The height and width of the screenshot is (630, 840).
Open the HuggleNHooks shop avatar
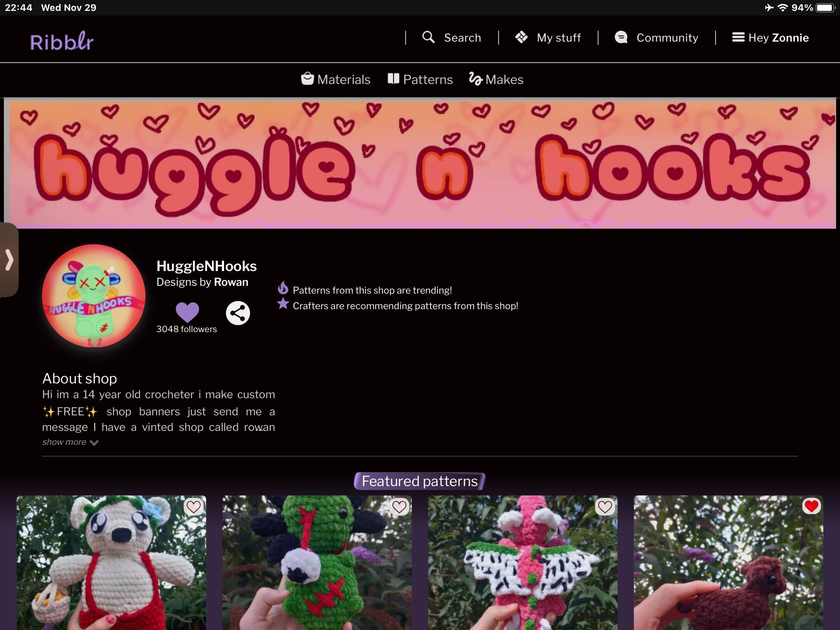point(94,296)
